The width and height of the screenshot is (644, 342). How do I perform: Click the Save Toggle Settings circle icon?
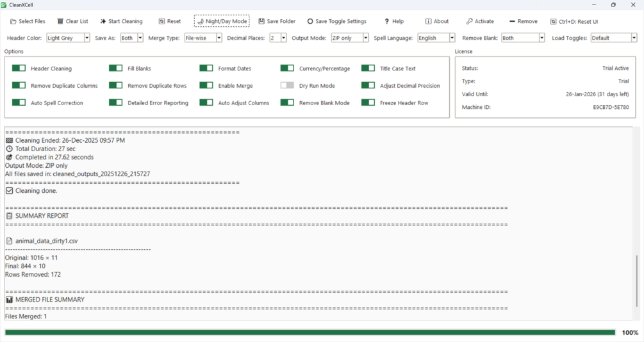coord(310,21)
